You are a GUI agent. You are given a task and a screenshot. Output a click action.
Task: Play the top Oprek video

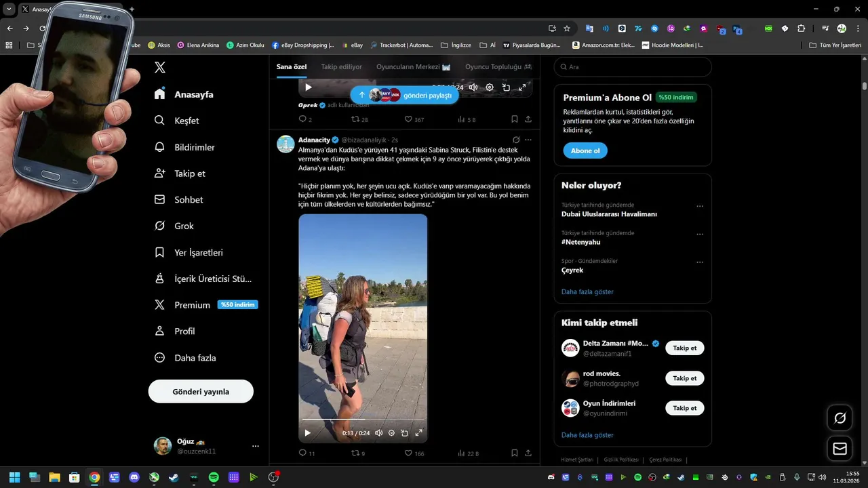click(x=309, y=87)
